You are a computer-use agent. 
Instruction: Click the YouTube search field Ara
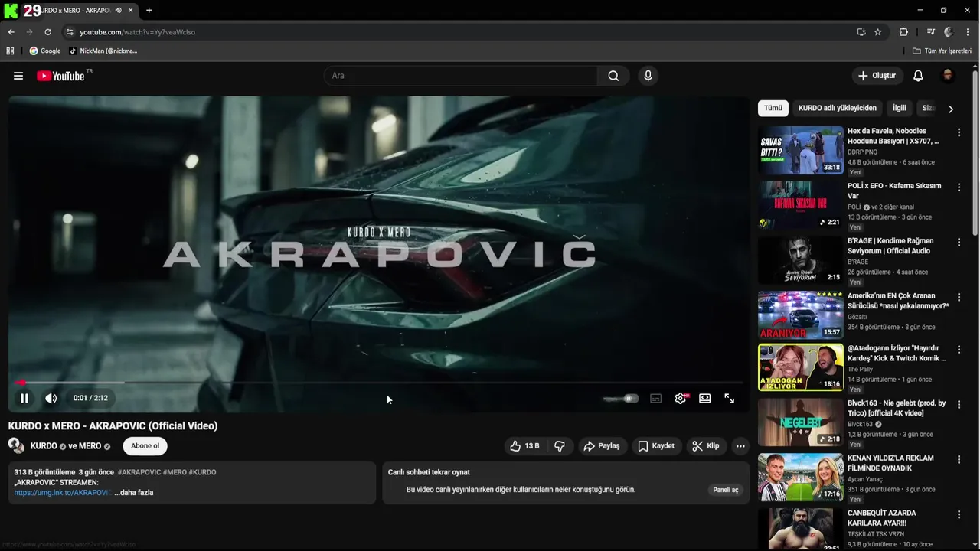(461, 76)
